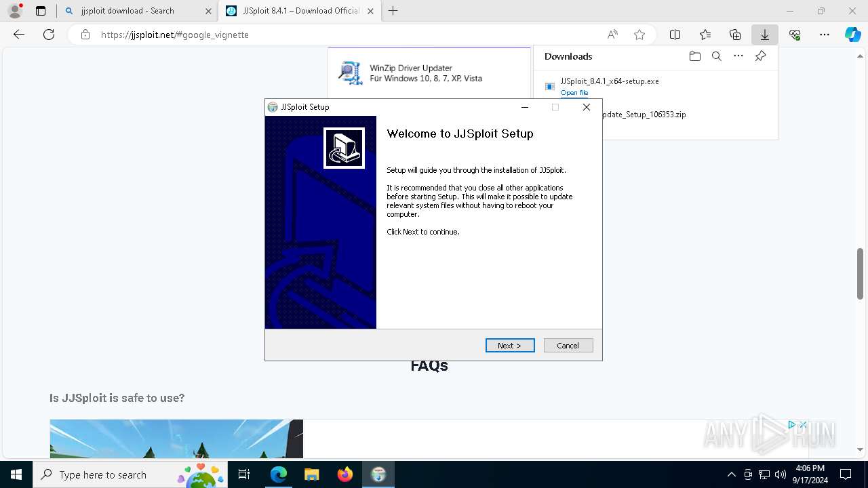Open the Windows Start menu
Screen dimensions: 868x488
pos(16,474)
